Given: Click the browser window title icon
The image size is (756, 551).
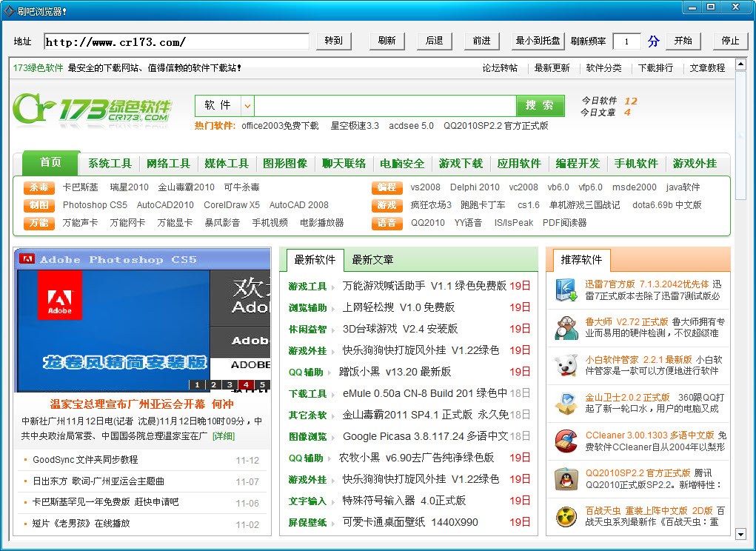Looking at the screenshot, I should point(9,10).
